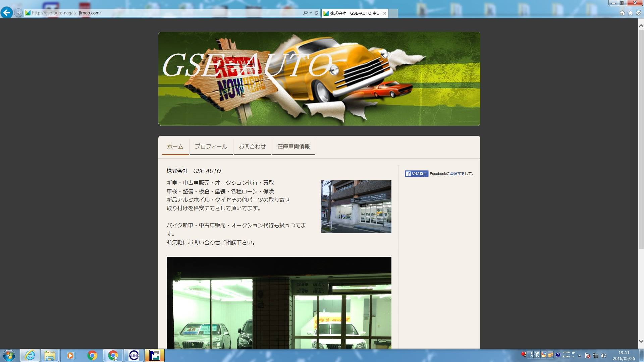Open the プロフィール navigation tab
644x362 pixels.
211,147
